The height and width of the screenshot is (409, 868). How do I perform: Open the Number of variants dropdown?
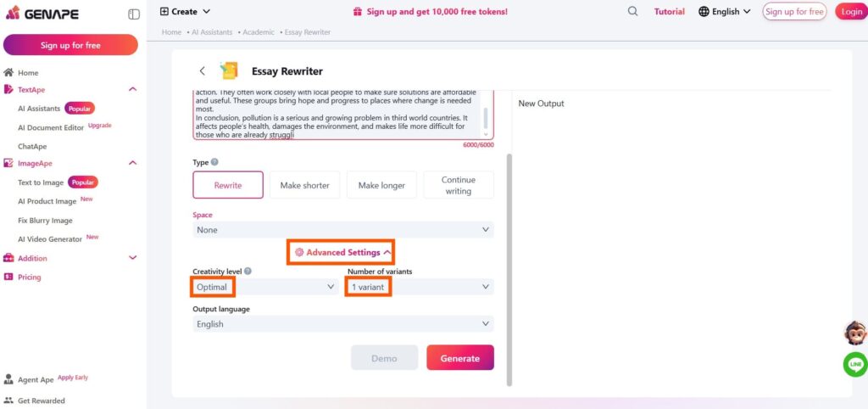420,287
